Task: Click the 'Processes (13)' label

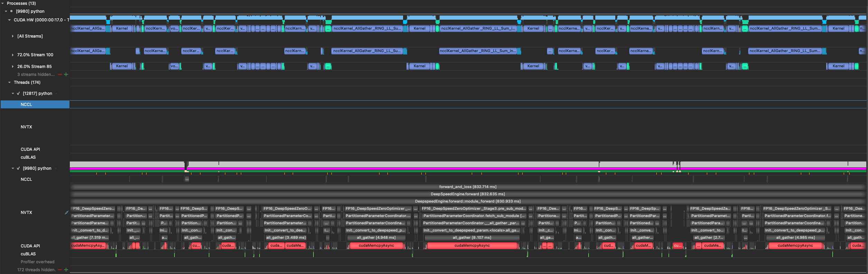Action: pyautogui.click(x=21, y=3)
